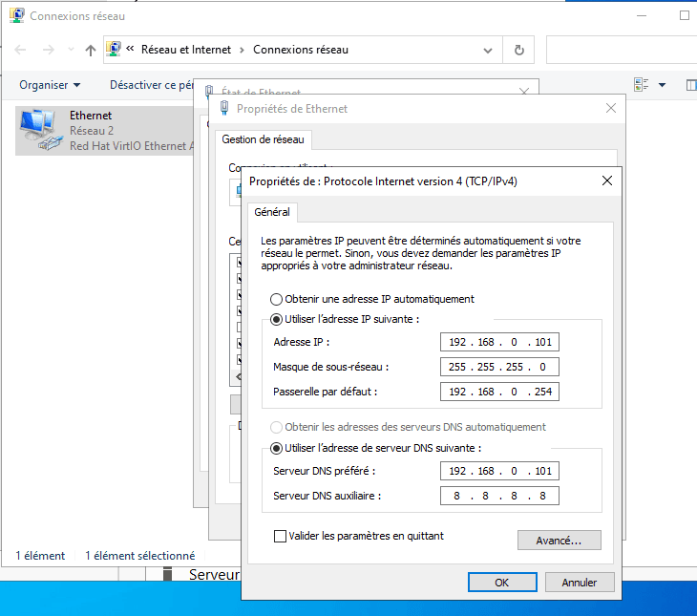Toggle the preview pane icon

pyautogui.click(x=691, y=85)
